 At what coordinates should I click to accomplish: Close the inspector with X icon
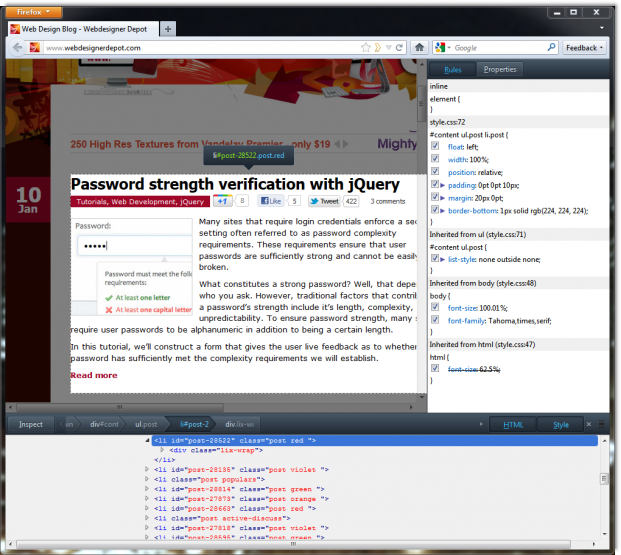pos(589,424)
